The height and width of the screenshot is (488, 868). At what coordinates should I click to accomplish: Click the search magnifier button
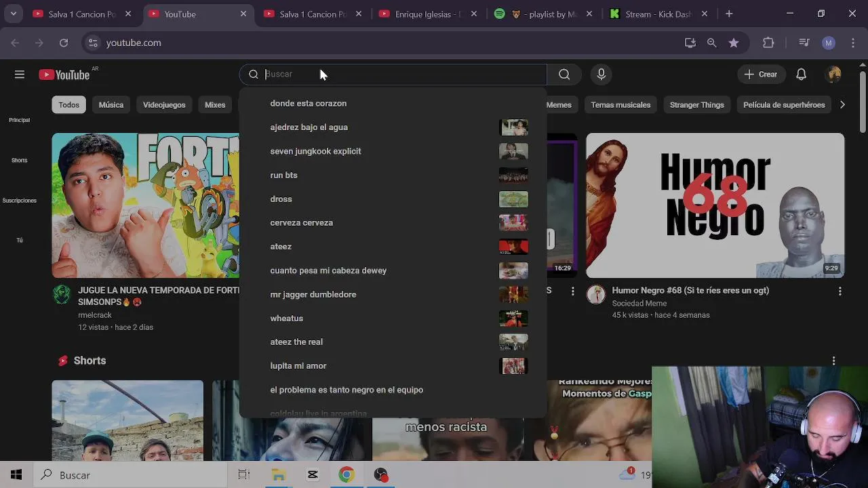564,75
